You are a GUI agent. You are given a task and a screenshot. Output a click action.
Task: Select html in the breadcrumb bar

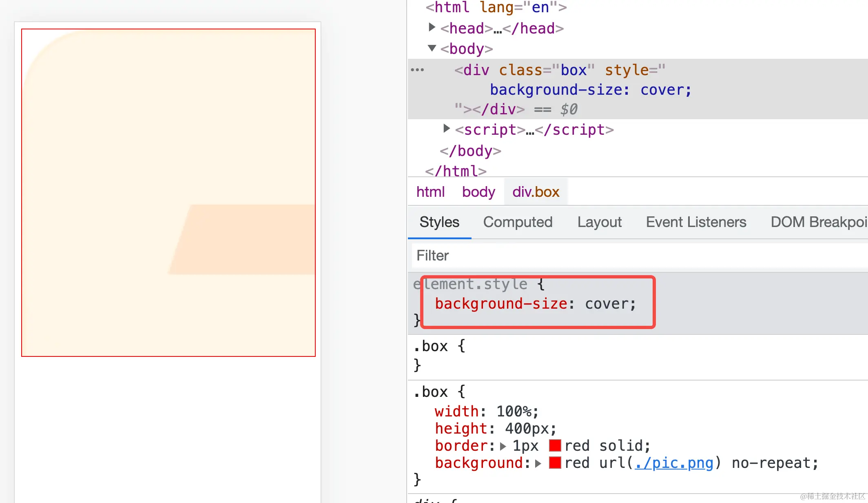point(430,192)
